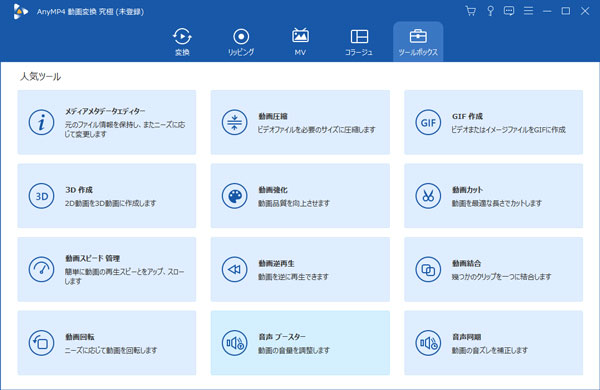The image size is (600, 390).
Task: Click description ビデオファイルを必要のサイズに圧縮します
Action: pyautogui.click(x=316, y=130)
